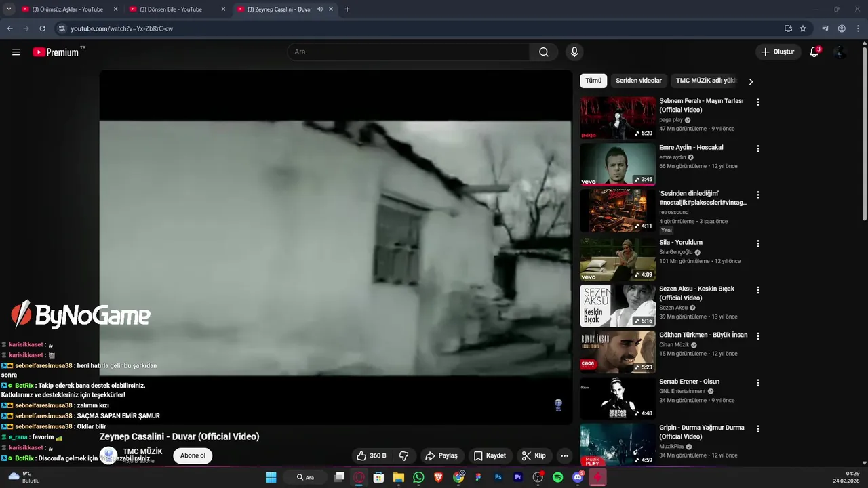The height and width of the screenshot is (488, 868).
Task: Open WhatsApp from the taskbar
Action: point(418,477)
